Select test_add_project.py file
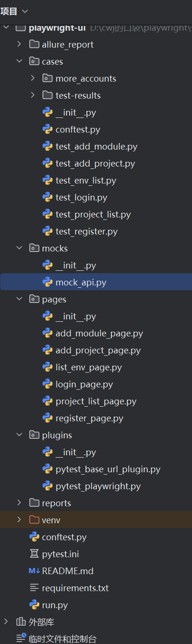Viewport: 192px width, 644px height. [96, 163]
